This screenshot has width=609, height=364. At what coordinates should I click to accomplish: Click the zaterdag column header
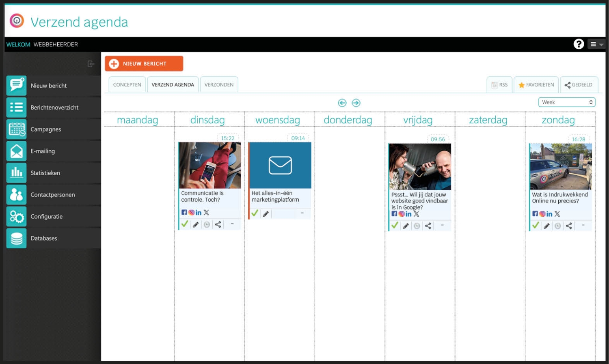pos(488,120)
